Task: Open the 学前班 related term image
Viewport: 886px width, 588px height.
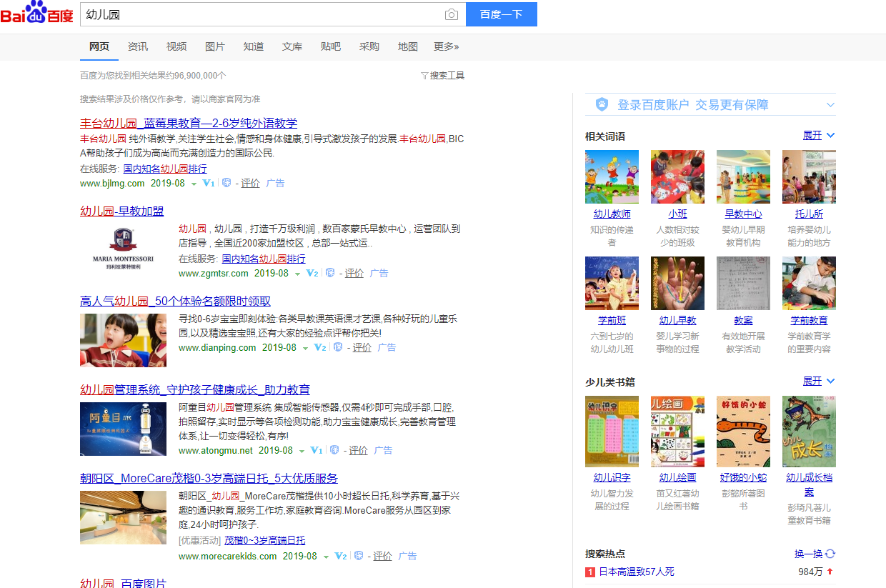Action: [x=612, y=283]
